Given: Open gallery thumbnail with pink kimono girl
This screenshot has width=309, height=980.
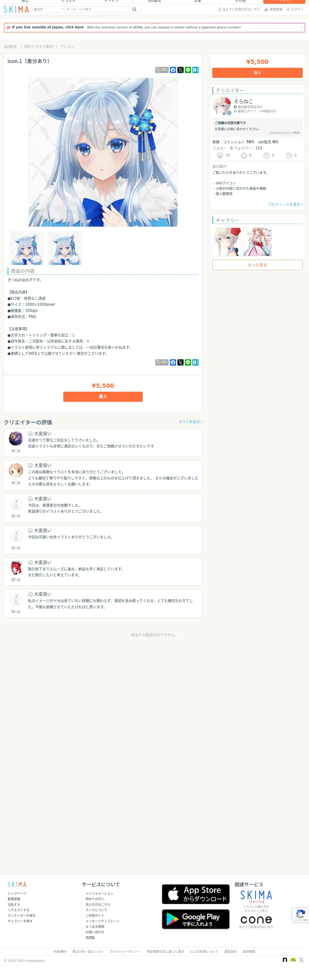Looking at the screenshot, I should [x=257, y=242].
